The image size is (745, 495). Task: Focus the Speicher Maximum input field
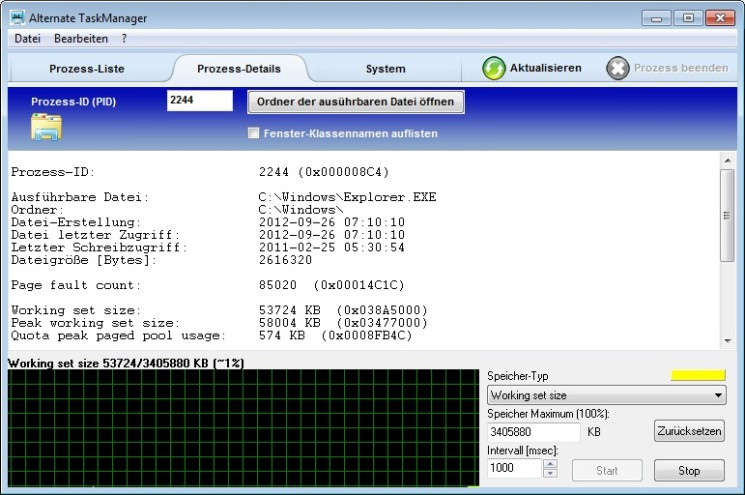point(534,432)
